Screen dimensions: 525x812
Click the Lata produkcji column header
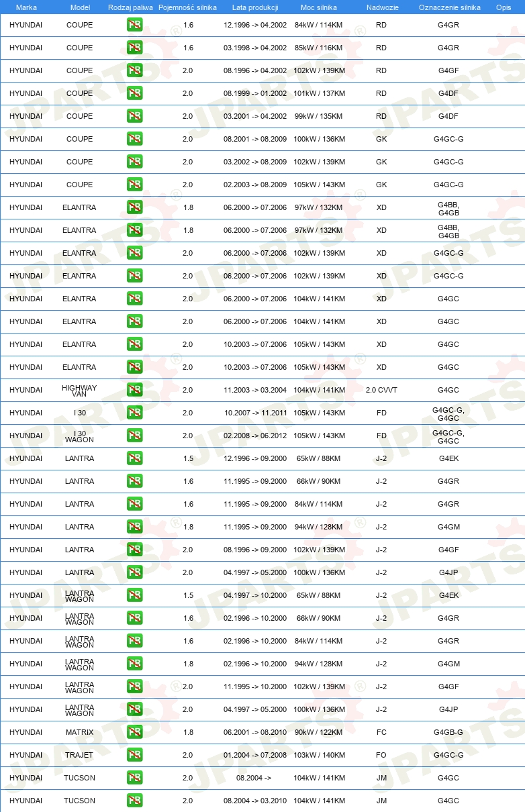[x=255, y=7]
